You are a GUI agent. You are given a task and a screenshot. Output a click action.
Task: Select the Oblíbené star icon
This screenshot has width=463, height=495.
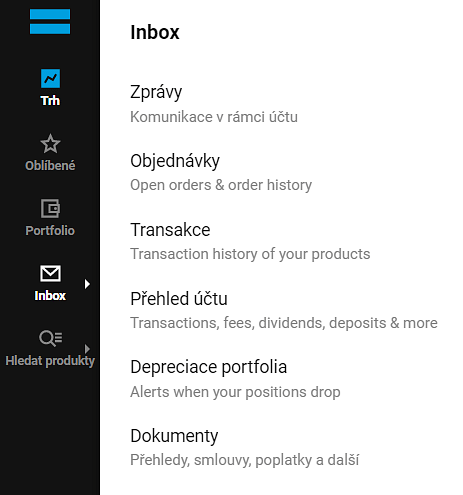point(50,144)
